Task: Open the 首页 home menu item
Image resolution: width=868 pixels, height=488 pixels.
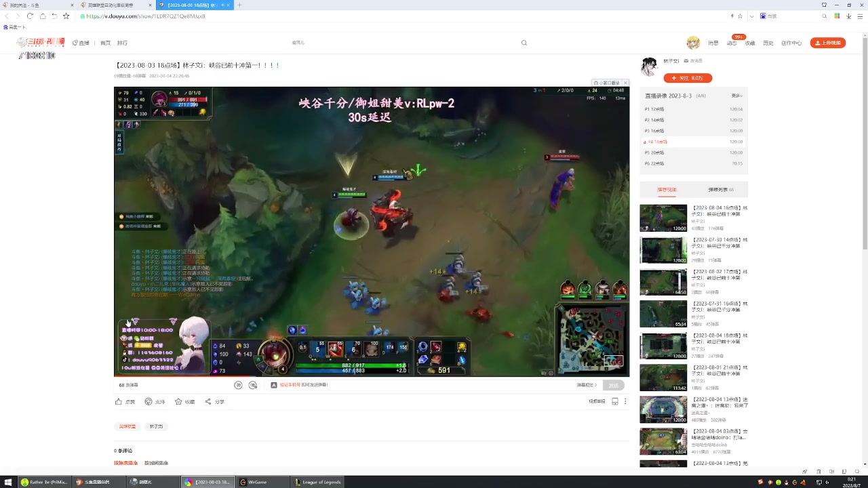Action: 105,43
